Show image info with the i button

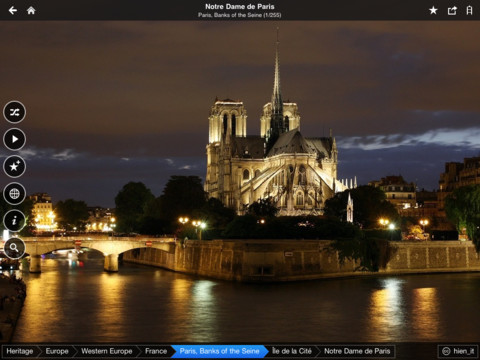[14, 221]
